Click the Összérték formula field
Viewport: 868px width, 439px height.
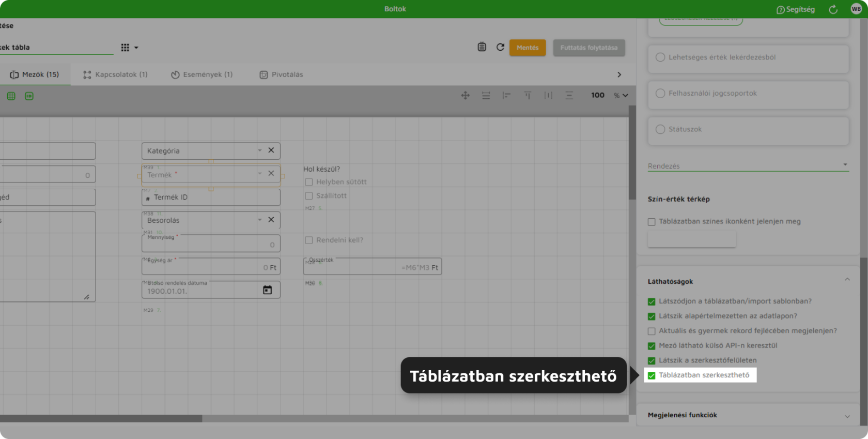[x=373, y=267]
